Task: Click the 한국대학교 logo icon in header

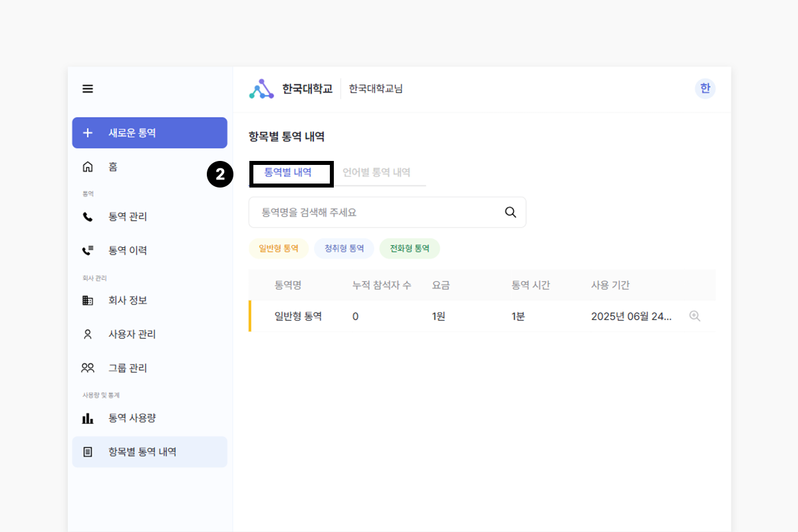Action: tap(261, 89)
